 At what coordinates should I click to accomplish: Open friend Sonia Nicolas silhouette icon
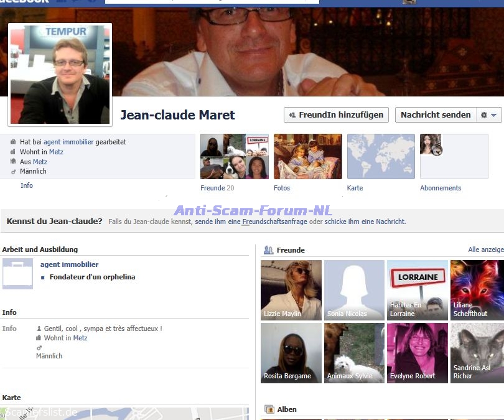[x=354, y=290]
